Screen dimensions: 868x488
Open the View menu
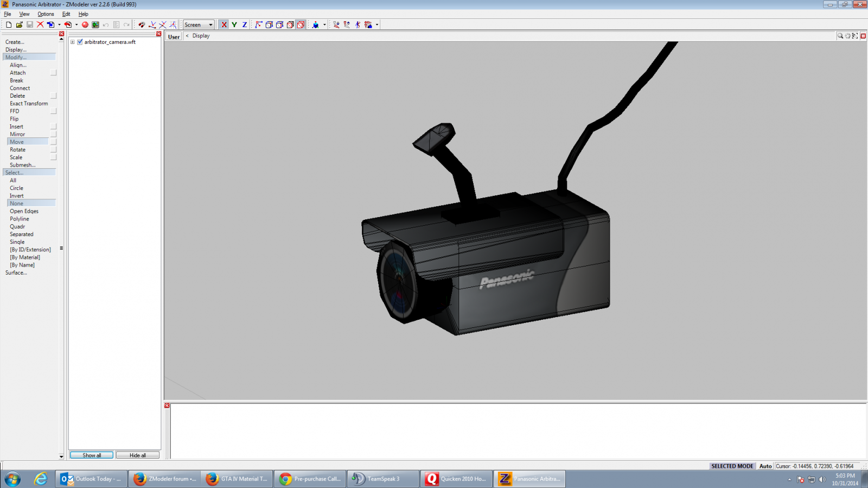[24, 14]
